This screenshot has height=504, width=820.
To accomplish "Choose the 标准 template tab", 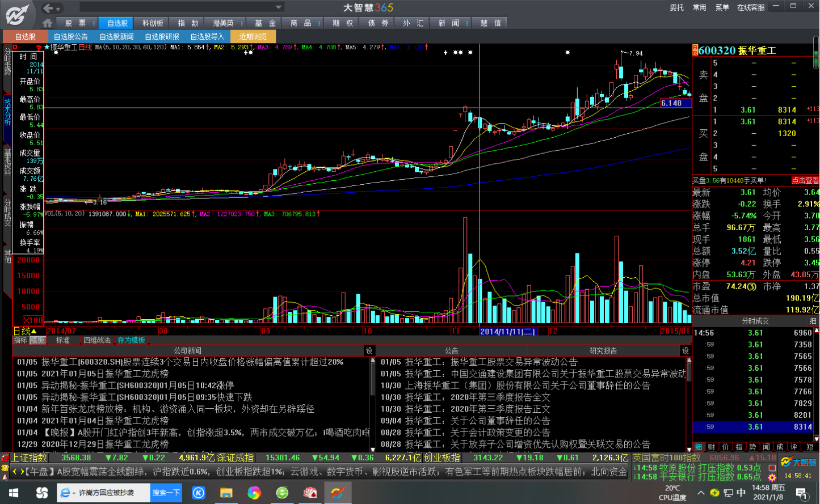I will 63,340.
